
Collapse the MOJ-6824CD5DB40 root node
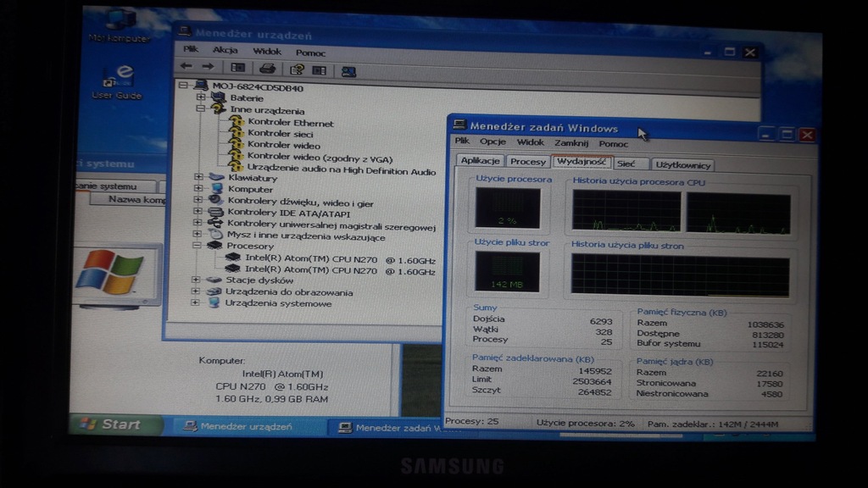point(183,86)
